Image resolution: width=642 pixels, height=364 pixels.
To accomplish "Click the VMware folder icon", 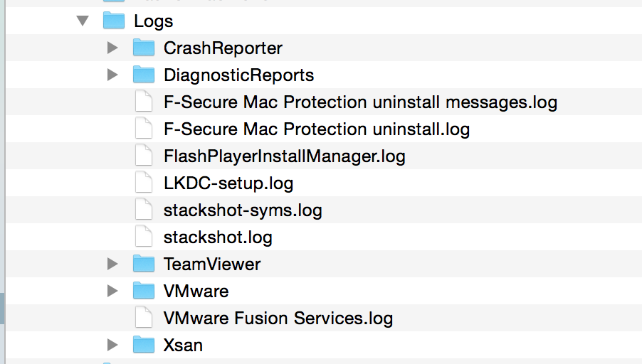I will pyautogui.click(x=144, y=291).
